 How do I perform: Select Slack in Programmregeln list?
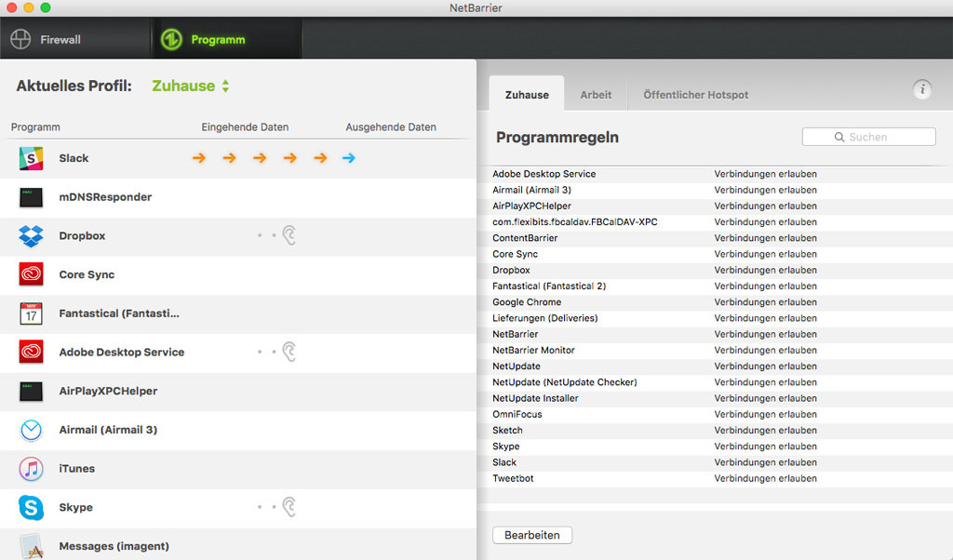715,462
